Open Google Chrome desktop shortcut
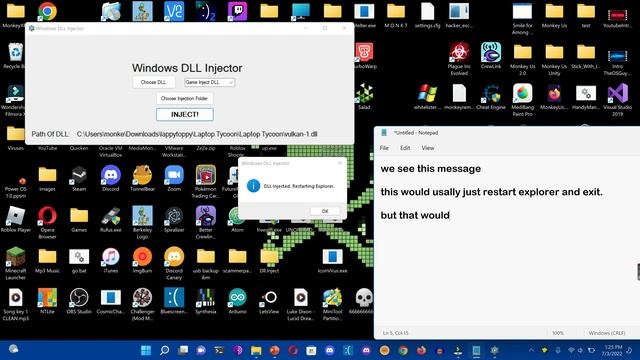 [47, 11]
